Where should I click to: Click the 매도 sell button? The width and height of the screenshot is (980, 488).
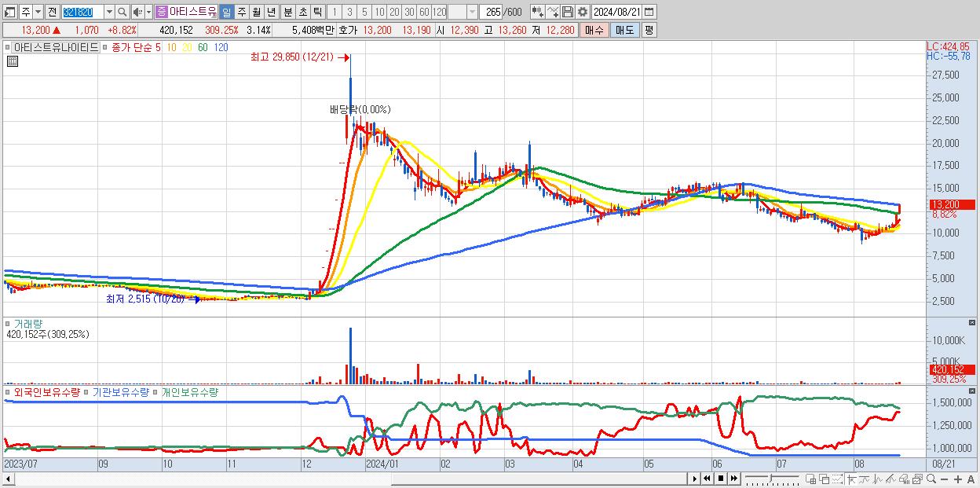[x=624, y=30]
